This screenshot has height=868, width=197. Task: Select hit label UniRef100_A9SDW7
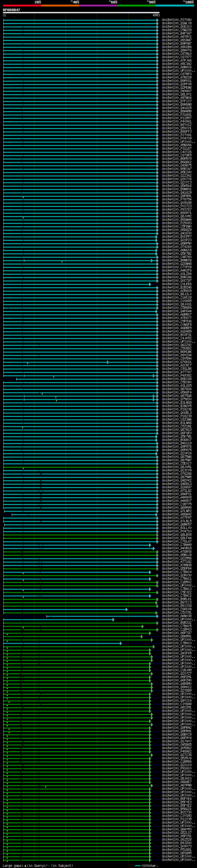[x=177, y=40]
